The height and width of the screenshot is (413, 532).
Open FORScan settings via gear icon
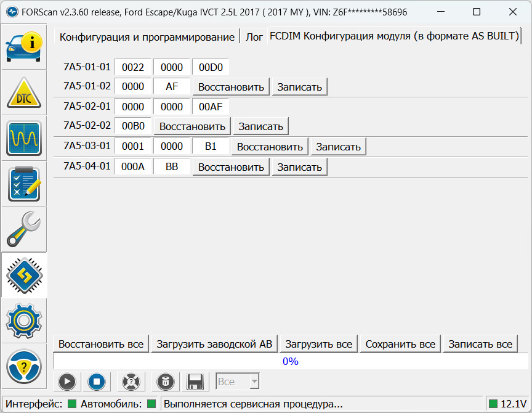24,320
